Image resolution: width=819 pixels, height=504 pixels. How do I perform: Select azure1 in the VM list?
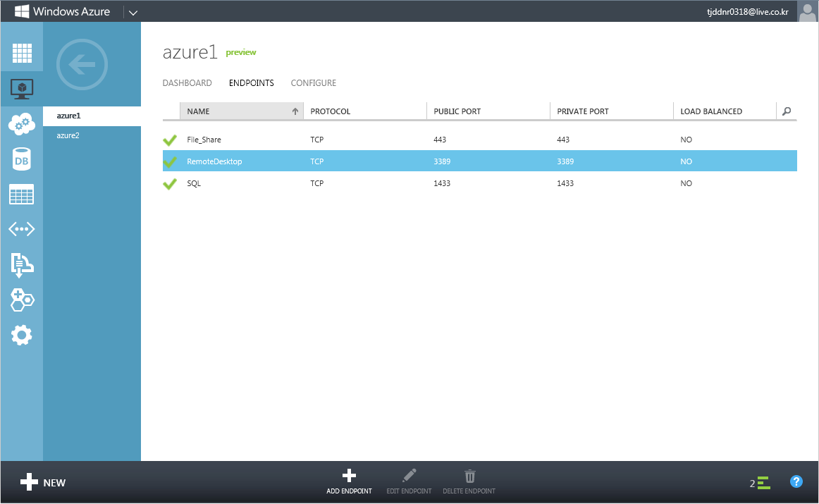(x=92, y=116)
